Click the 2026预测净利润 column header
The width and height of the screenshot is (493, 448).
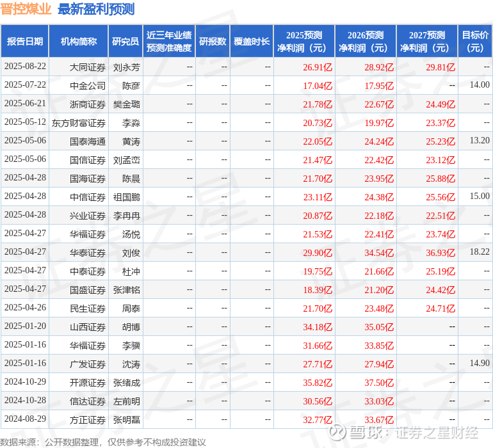point(366,42)
